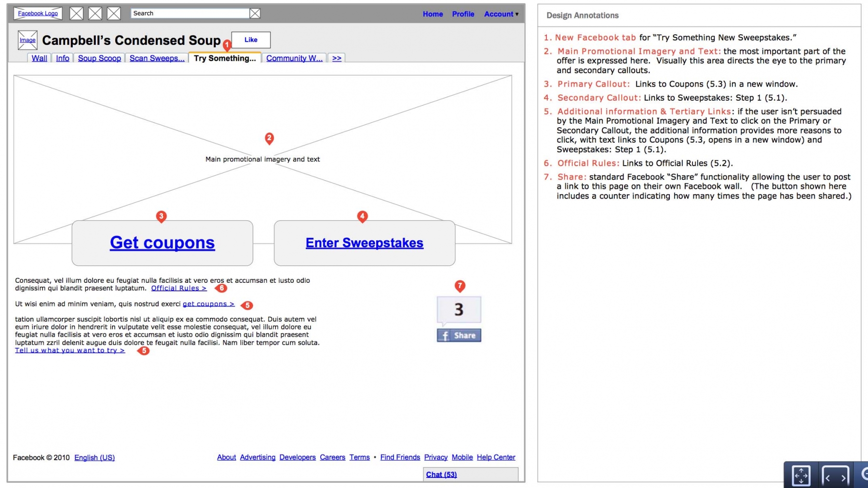Open the Mobile footer link

(x=462, y=457)
